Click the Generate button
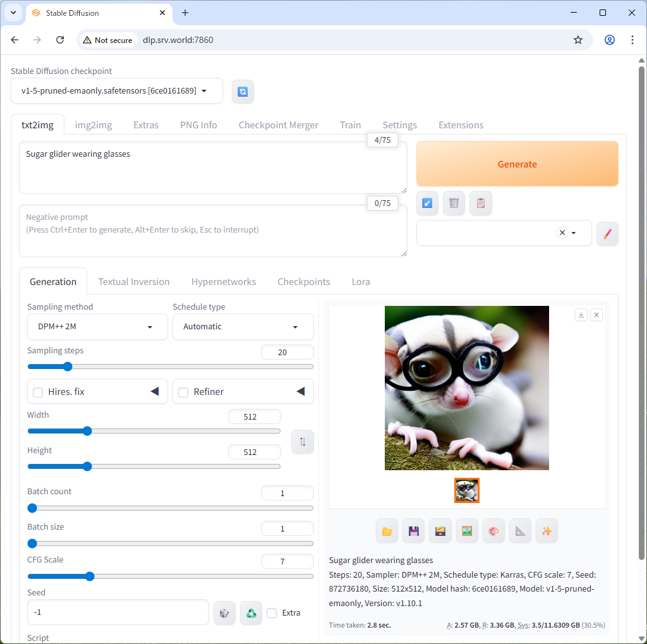The height and width of the screenshot is (644, 647). [x=517, y=164]
